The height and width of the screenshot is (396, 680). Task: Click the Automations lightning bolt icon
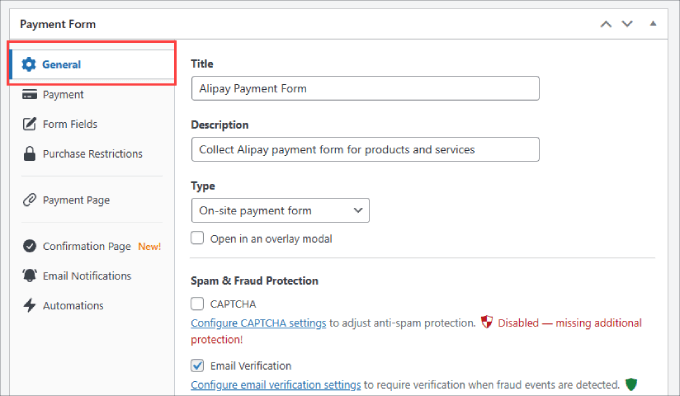click(x=29, y=305)
